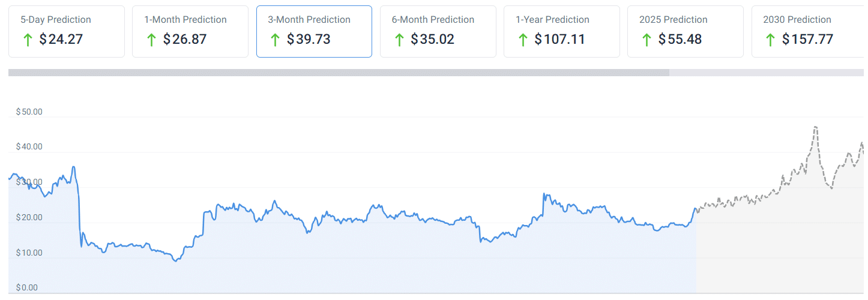Click the green up arrow beside $35.02
This screenshot has height=300, width=868.
click(x=399, y=40)
